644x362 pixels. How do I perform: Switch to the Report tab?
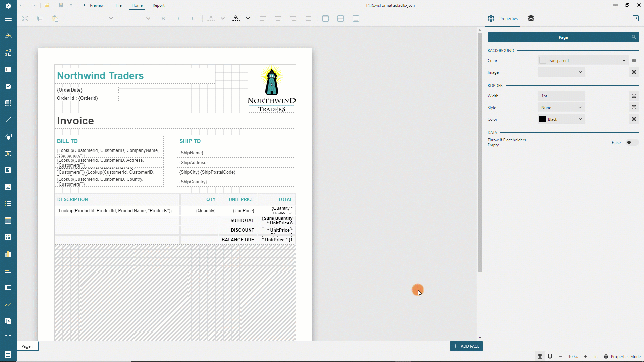[158, 5]
